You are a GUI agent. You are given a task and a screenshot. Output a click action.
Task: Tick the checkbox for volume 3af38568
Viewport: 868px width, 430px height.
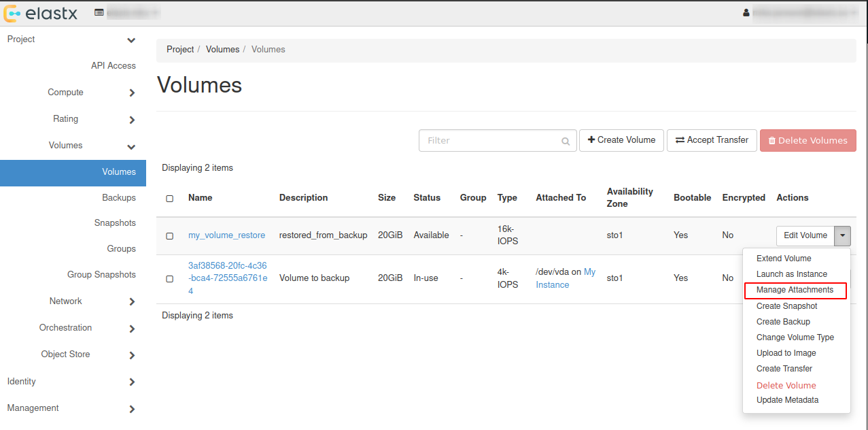170,279
